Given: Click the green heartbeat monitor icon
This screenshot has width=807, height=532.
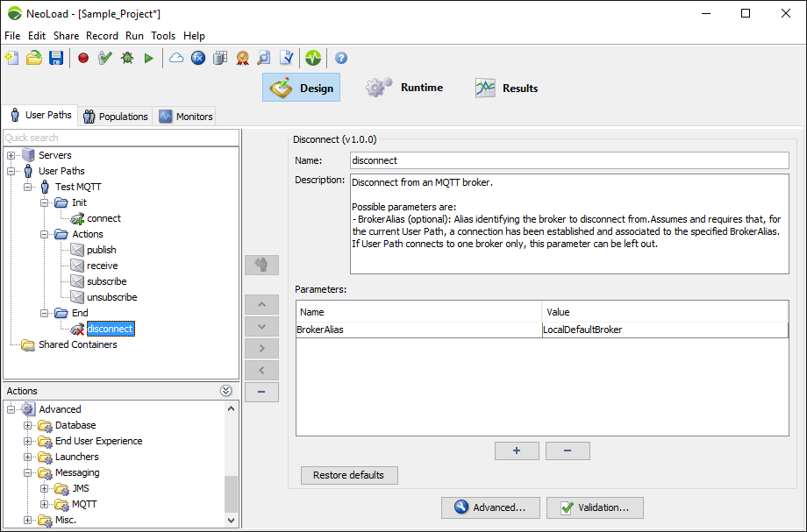Looking at the screenshot, I should 313,58.
